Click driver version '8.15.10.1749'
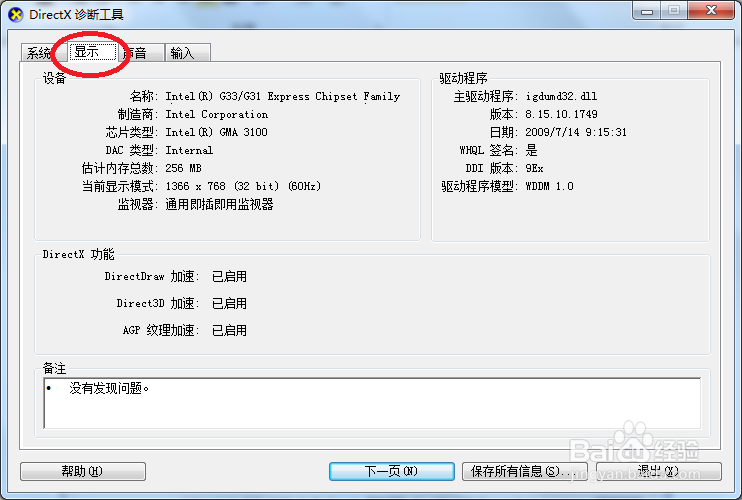This screenshot has height=500, width=742. coord(561,114)
